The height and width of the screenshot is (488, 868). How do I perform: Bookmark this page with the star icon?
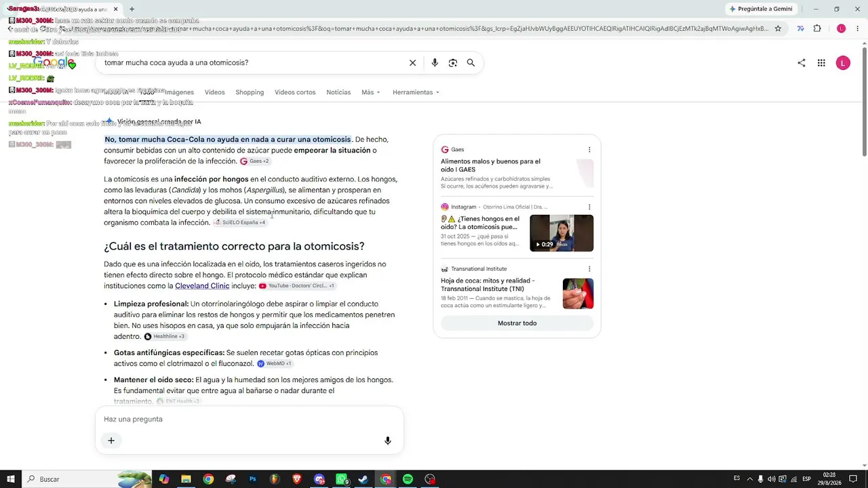(778, 28)
